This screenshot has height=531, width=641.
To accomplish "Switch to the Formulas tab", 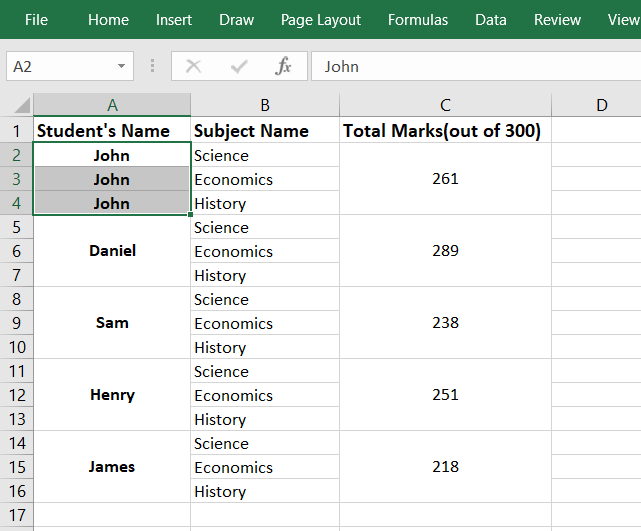I will (418, 20).
